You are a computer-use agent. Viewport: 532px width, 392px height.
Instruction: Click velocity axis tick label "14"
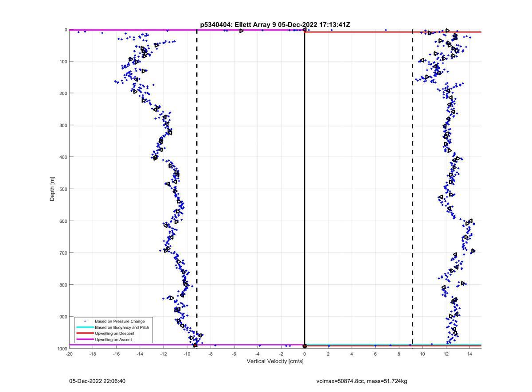point(469,354)
